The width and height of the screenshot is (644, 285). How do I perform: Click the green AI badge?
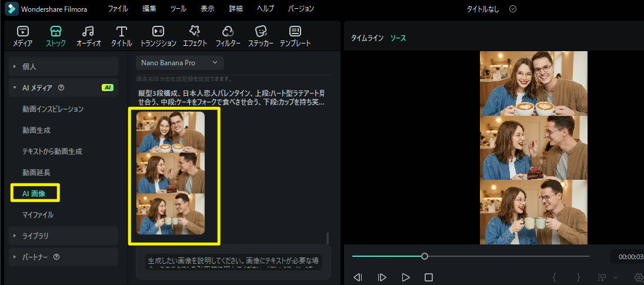coord(107,88)
